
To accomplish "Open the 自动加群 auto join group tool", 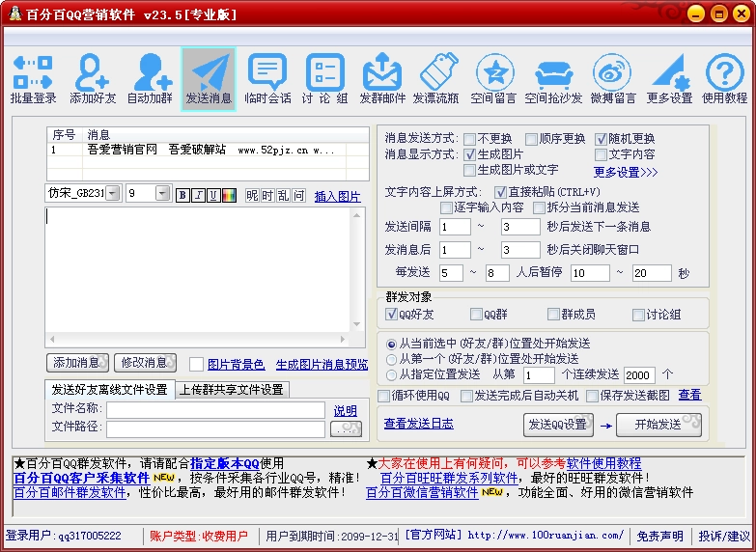I will pos(150,79).
